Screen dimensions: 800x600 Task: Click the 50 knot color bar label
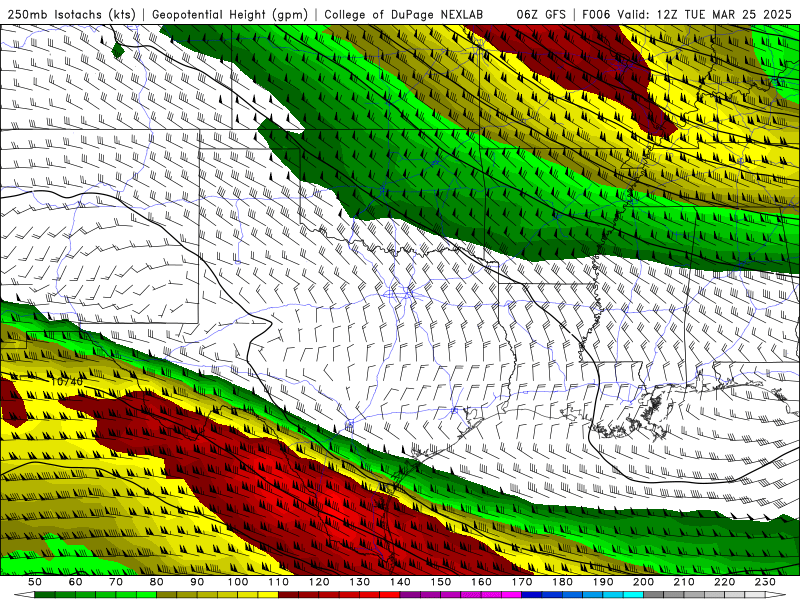click(x=35, y=582)
